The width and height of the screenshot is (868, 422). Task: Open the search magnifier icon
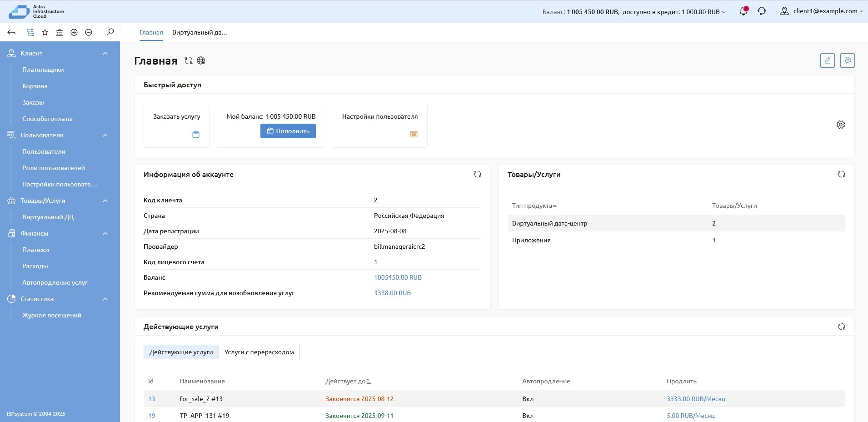point(110,32)
